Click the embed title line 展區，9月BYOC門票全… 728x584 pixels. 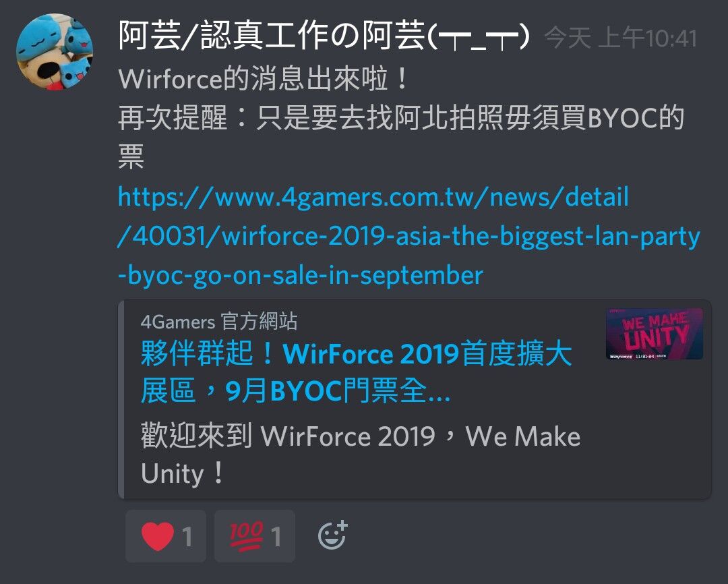tap(295, 391)
